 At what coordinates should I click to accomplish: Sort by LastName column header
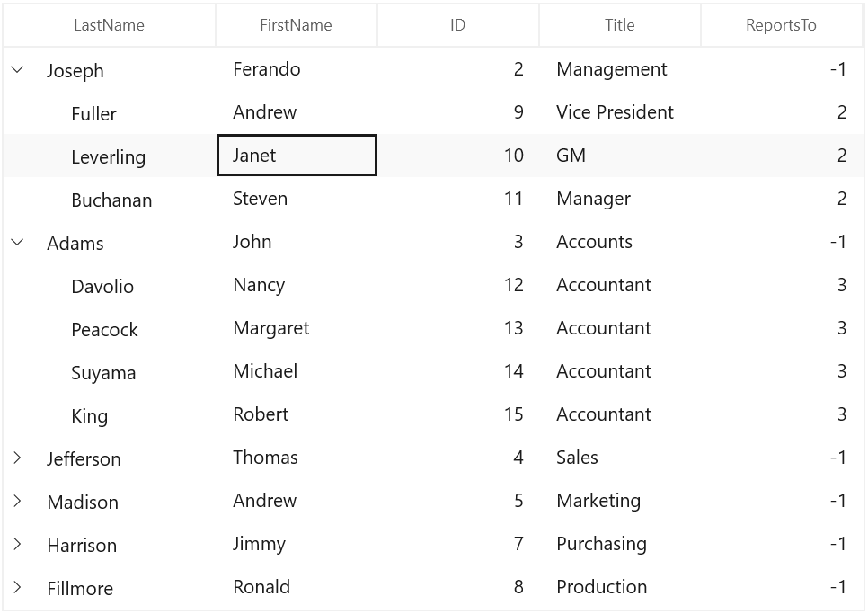pos(109,25)
